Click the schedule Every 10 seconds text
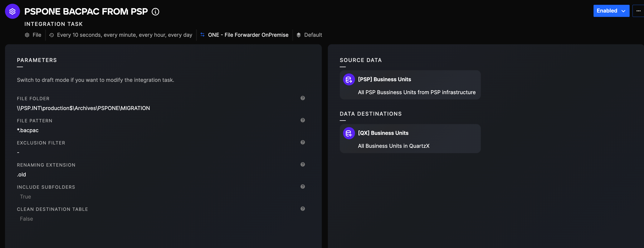The width and height of the screenshot is (644, 248). [x=124, y=35]
